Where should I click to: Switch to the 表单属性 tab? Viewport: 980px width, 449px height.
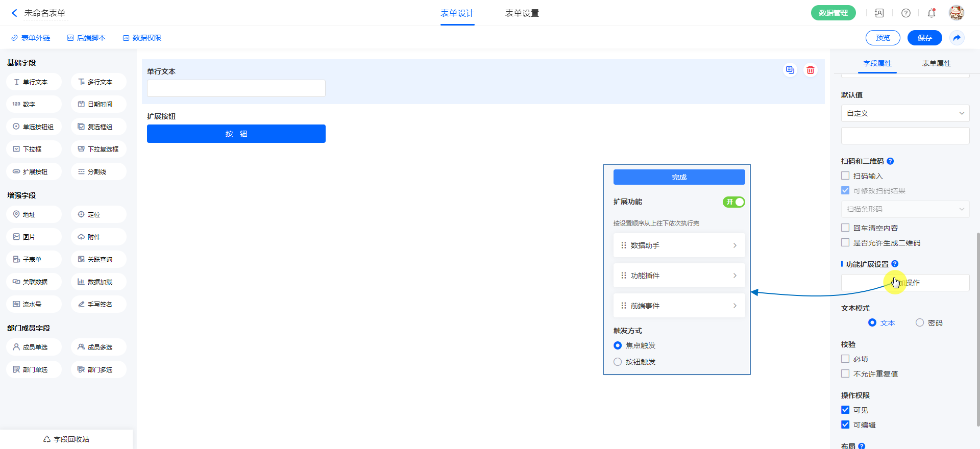coord(936,63)
